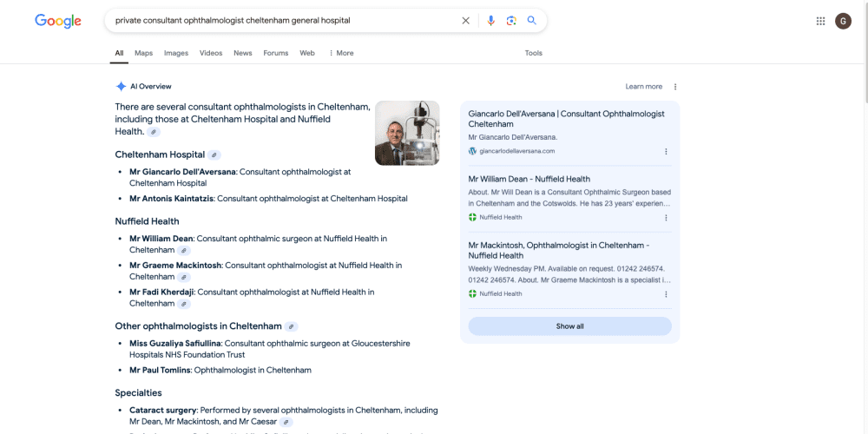Clear the search box text
This screenshot has height=434, width=868.
click(465, 21)
